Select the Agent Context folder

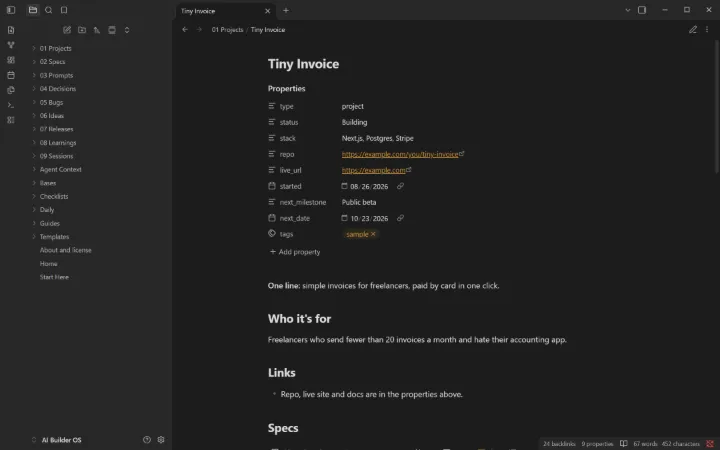click(x=61, y=169)
